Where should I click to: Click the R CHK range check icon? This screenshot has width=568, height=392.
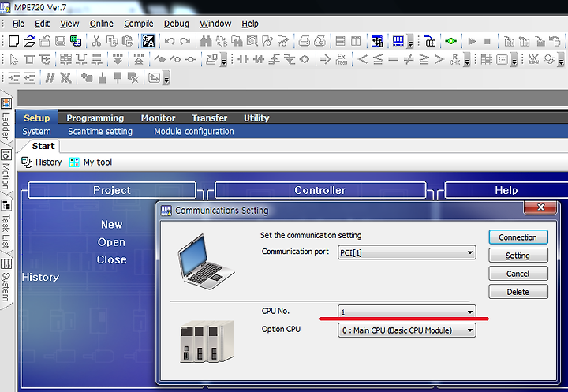(455, 59)
